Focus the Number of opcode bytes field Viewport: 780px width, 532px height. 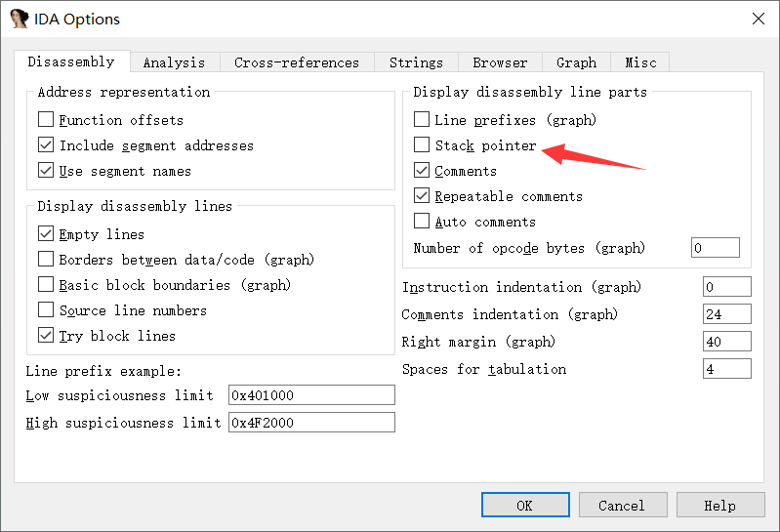715,248
